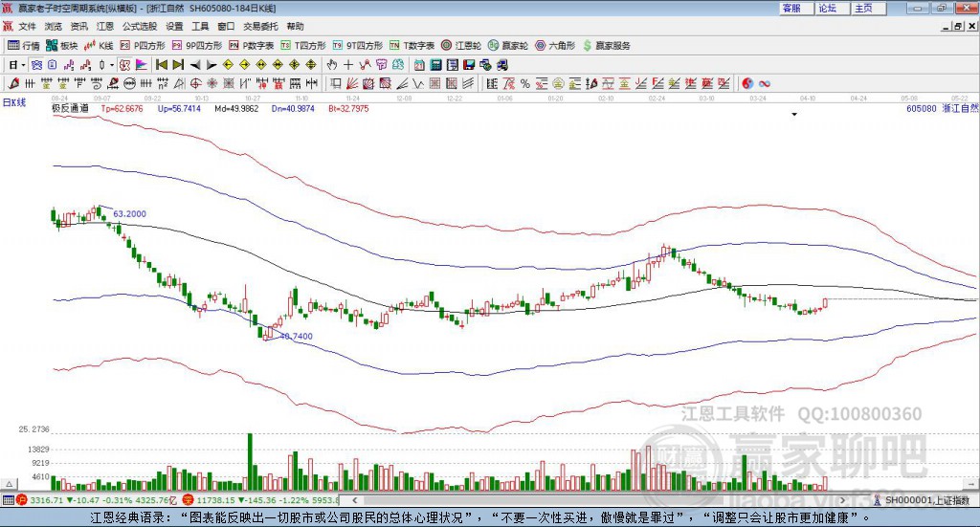Jump to last bar icon
The height and width of the screenshot is (527, 980).
pos(178,65)
